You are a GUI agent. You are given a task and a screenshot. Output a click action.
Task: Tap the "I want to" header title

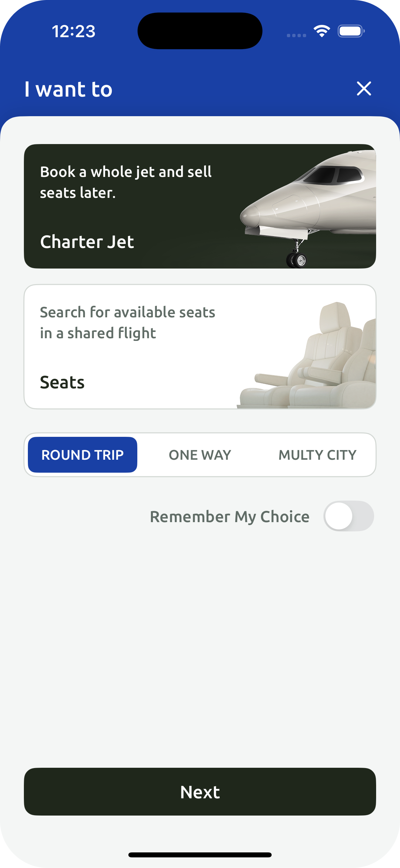point(68,89)
